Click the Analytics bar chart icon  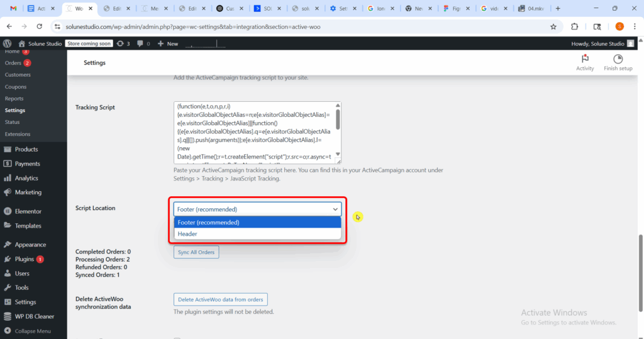pyautogui.click(x=8, y=178)
